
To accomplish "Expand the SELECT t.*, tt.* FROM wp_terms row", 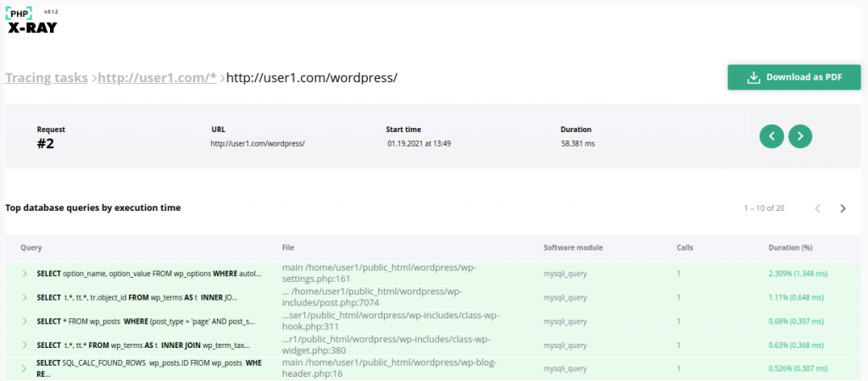I will [25, 345].
